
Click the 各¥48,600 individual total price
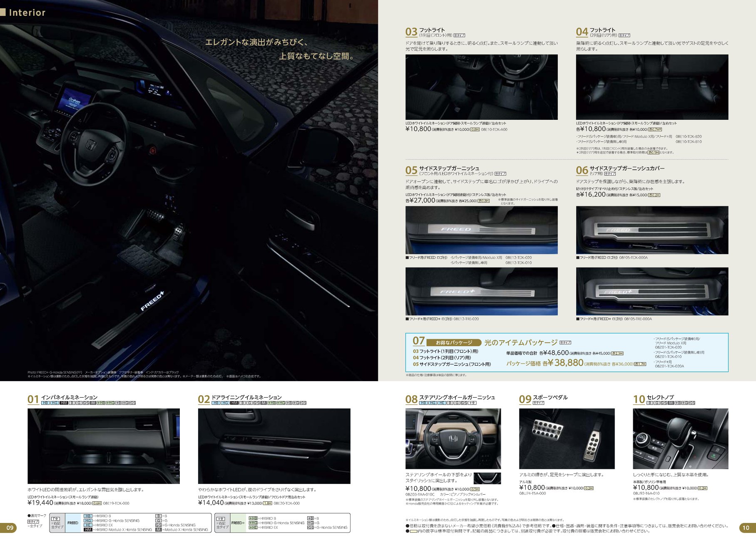554,353
